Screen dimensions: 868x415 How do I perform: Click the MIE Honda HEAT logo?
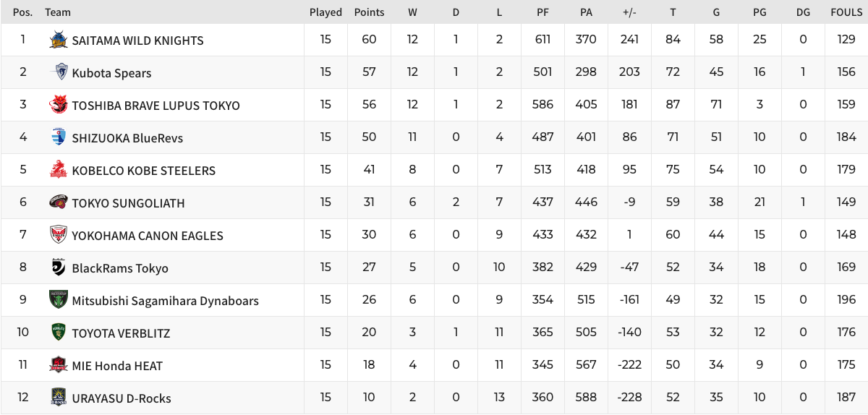59,365
